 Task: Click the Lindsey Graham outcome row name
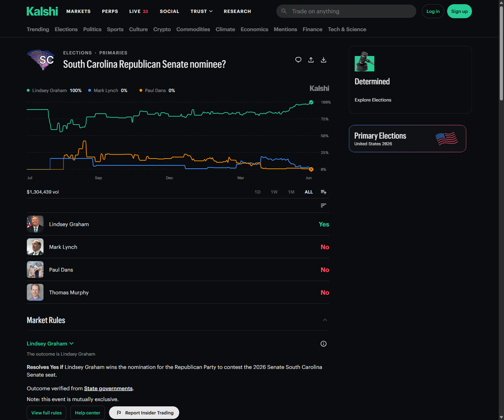(69, 224)
